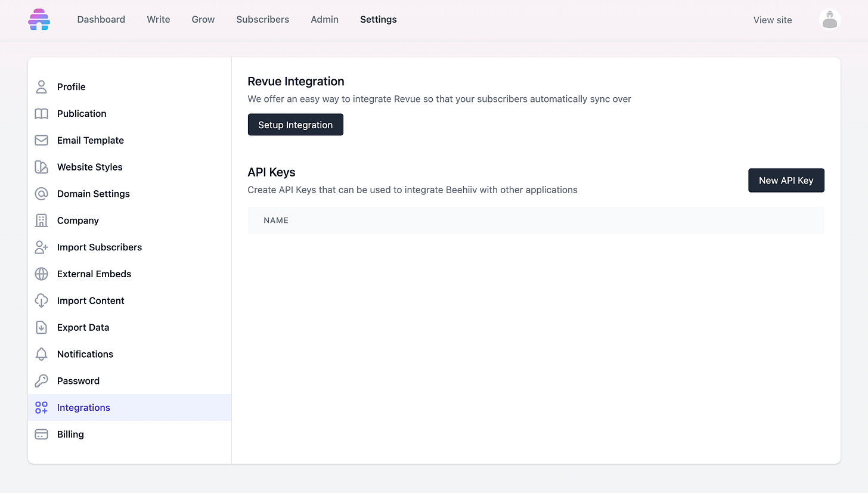Select Company in the sidebar
The image size is (868, 493).
pos(130,221)
